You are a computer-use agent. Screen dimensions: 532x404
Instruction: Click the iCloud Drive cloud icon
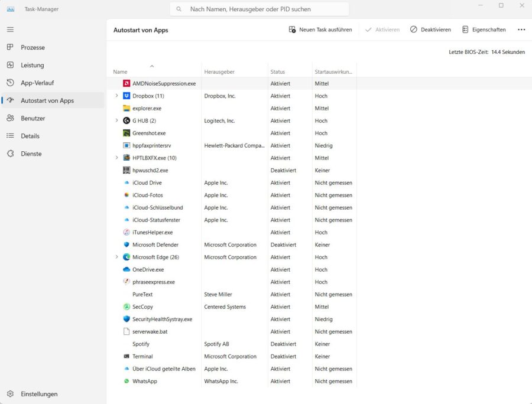pyautogui.click(x=126, y=183)
